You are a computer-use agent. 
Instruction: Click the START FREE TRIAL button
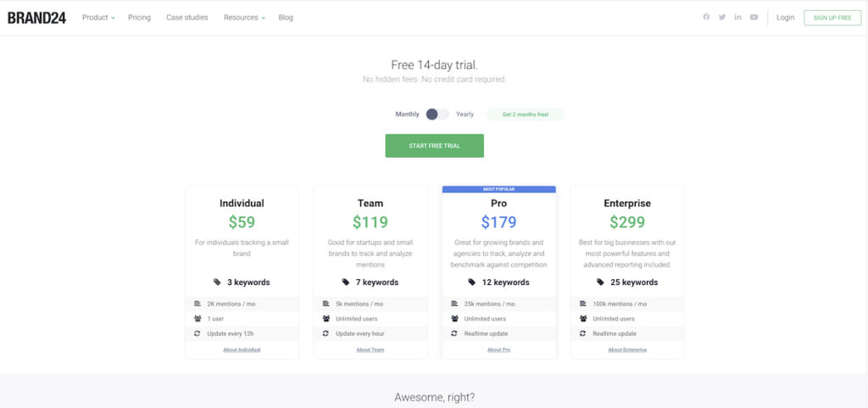coord(435,146)
